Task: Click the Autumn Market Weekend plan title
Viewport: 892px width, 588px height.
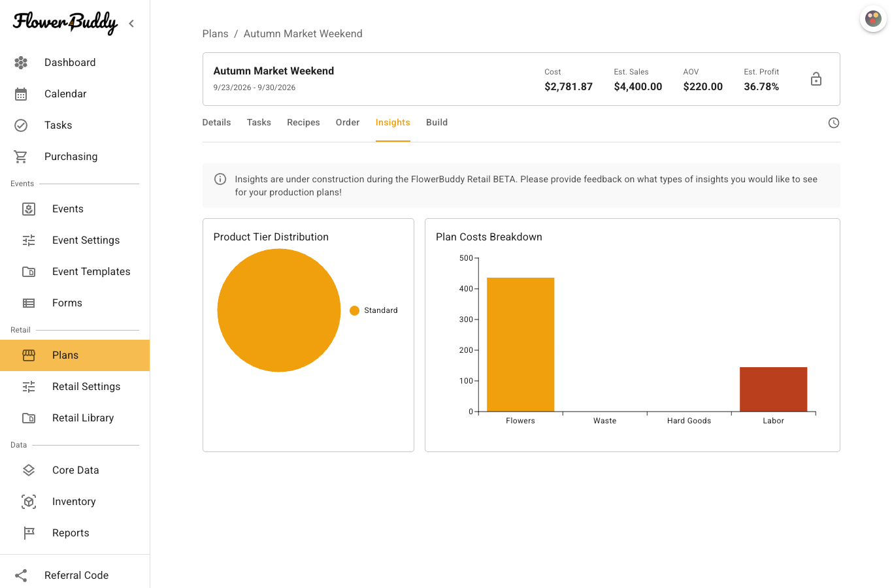Action: (x=273, y=71)
